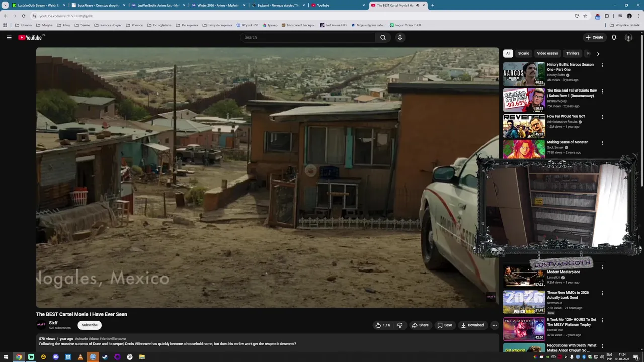Click the Create button

(x=594, y=37)
